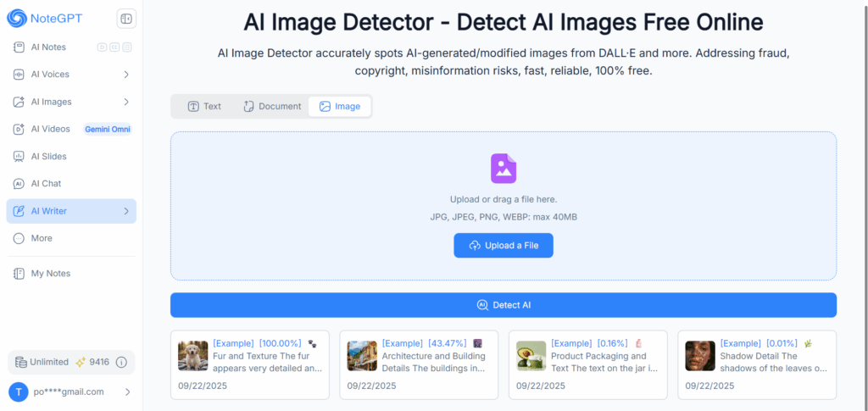Image resolution: width=868 pixels, height=411 pixels.
Task: Click the Unlimited plan label
Action: (49, 363)
